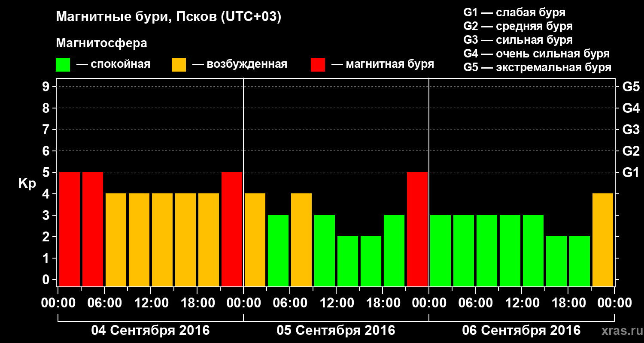Click the red bar ending at 06:00 on 04 Сентября
Image resolution: width=644 pixels, height=343 pixels.
[x=93, y=229]
